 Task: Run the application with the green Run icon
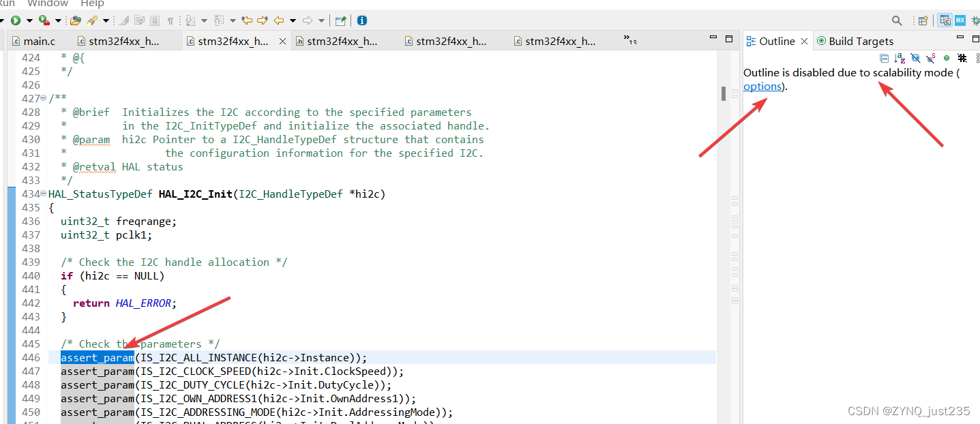(x=16, y=20)
